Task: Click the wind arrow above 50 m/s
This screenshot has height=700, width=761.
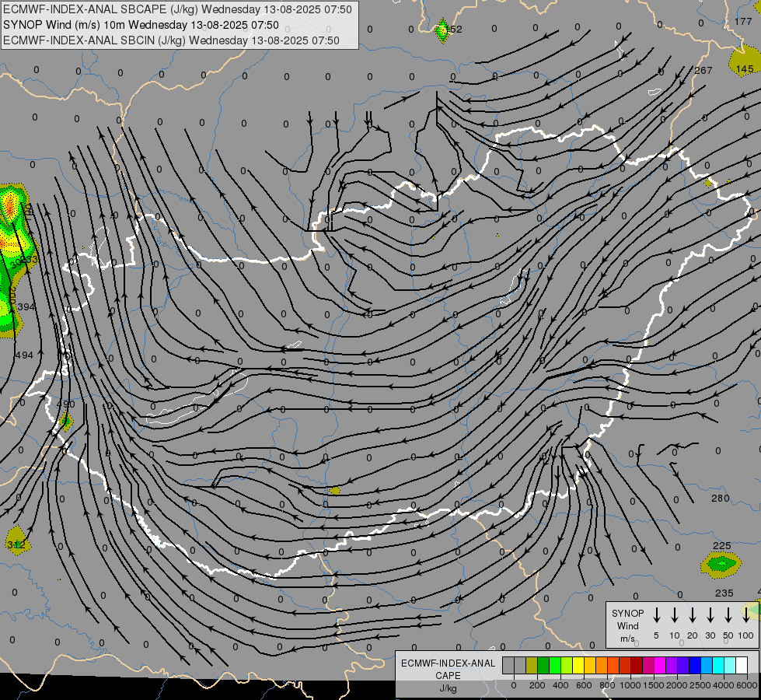Action: [x=728, y=615]
